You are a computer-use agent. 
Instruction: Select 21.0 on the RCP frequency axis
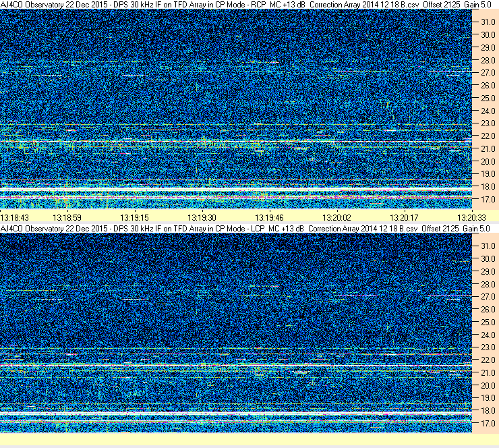[x=488, y=149]
